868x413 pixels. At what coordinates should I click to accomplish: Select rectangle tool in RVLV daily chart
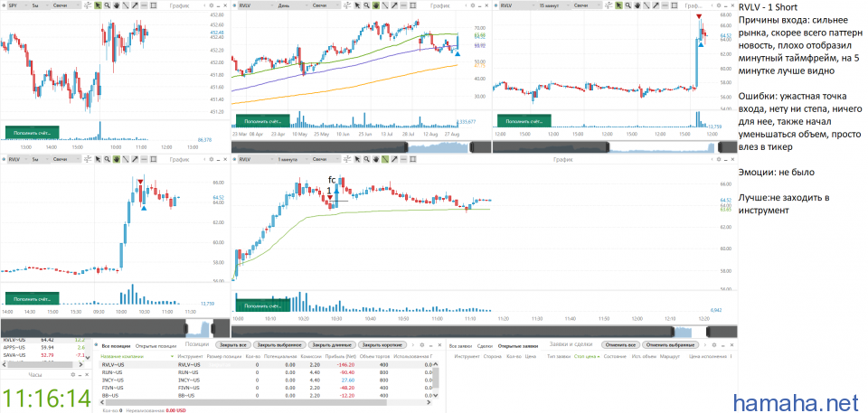(x=413, y=5)
